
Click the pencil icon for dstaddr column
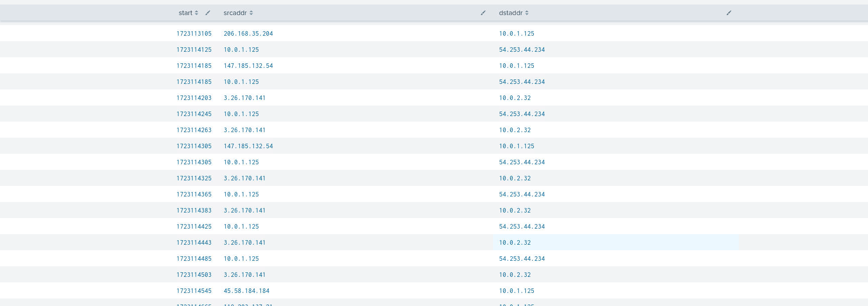pyautogui.click(x=729, y=13)
